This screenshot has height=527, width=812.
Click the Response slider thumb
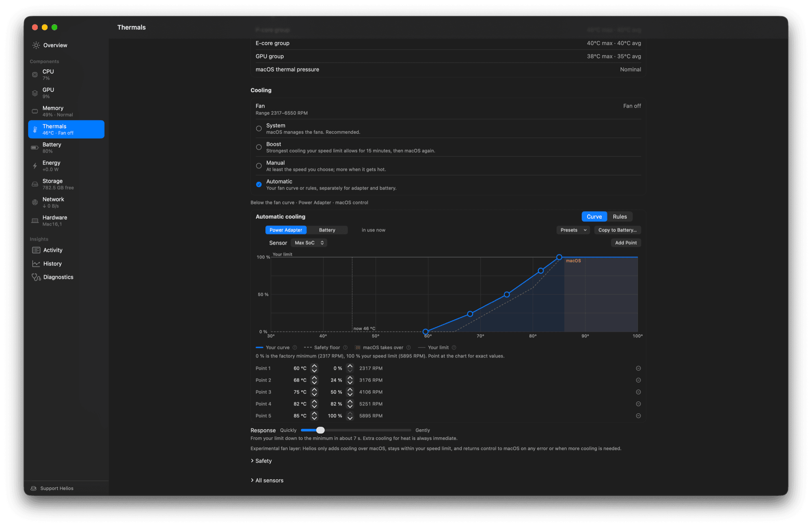coord(320,430)
